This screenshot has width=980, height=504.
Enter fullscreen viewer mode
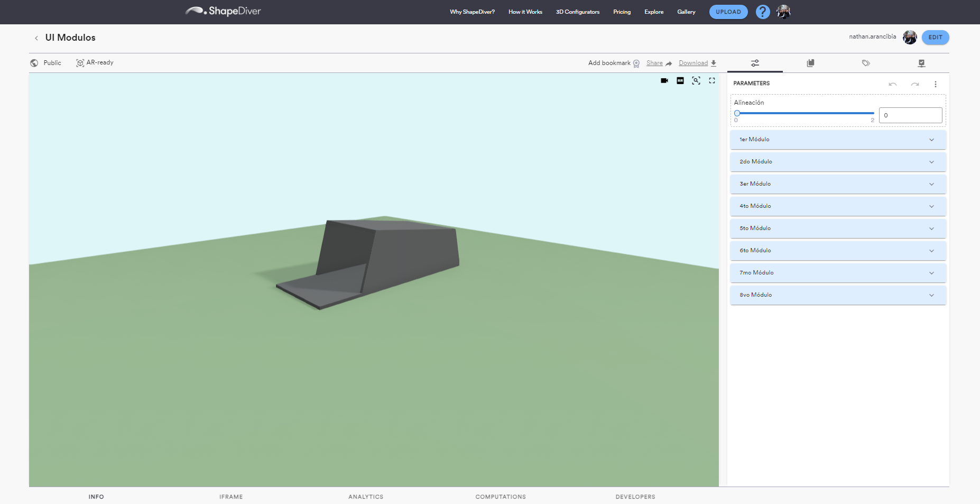[x=712, y=80]
